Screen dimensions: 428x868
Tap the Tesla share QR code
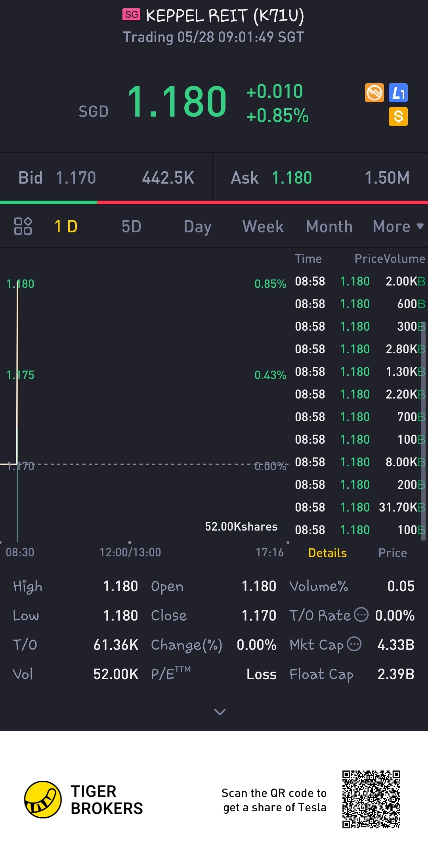[371, 799]
